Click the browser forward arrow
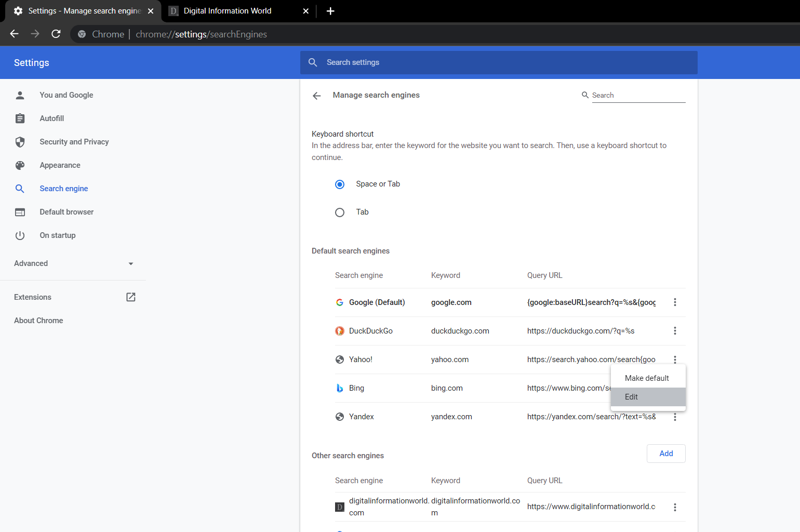The image size is (800, 532). pyautogui.click(x=35, y=34)
